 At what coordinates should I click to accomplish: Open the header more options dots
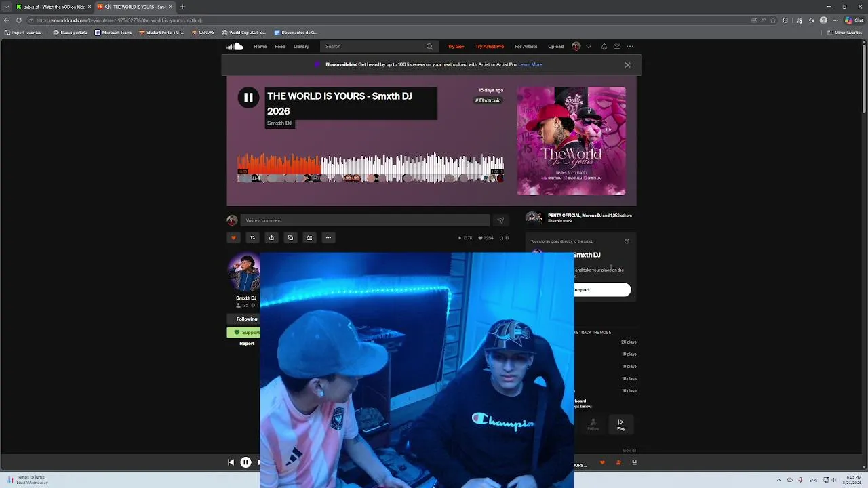pyautogui.click(x=630, y=47)
